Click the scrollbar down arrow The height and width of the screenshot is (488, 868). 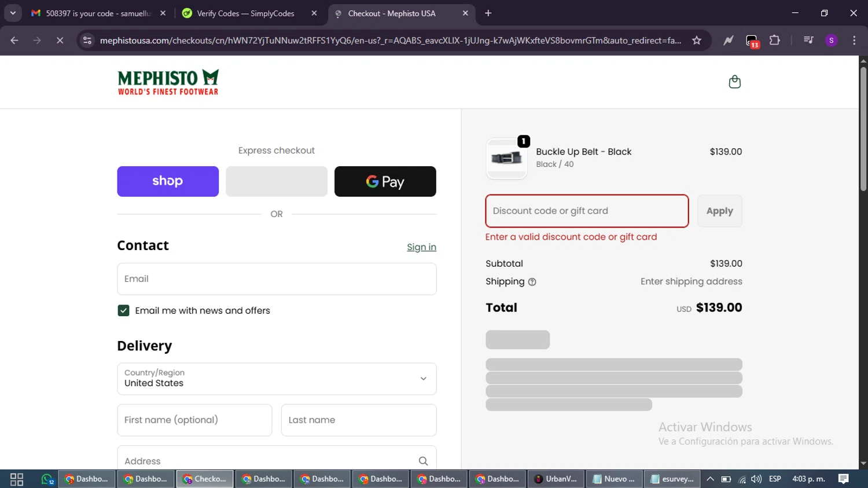coord(863,464)
